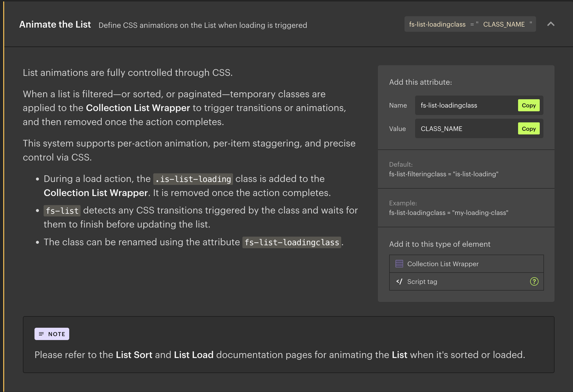Click the .is-list-loading inline code
Image resolution: width=573 pixels, height=392 pixels.
point(193,179)
